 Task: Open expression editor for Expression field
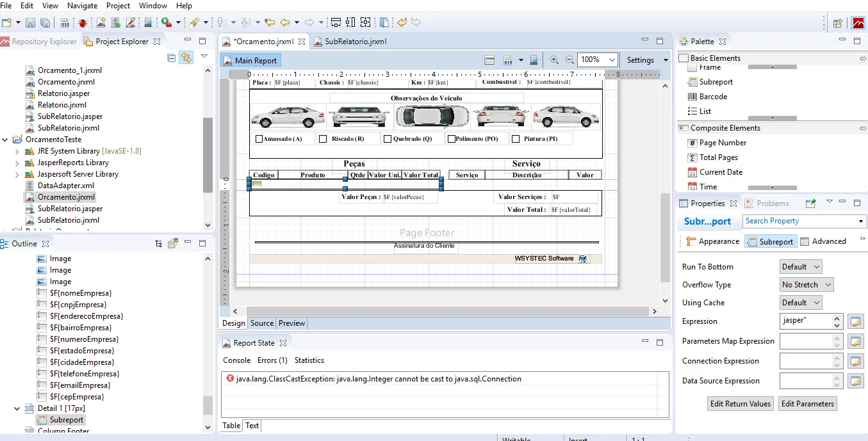coord(855,321)
